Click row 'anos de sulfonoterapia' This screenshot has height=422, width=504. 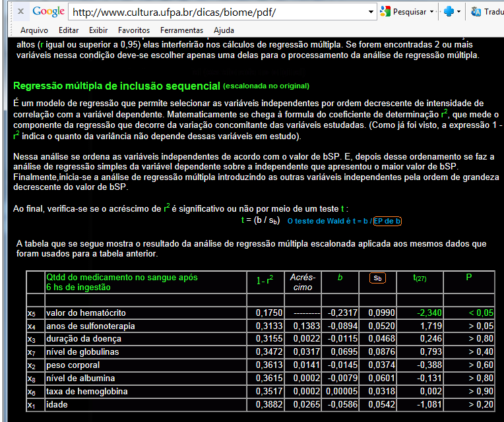261,326
